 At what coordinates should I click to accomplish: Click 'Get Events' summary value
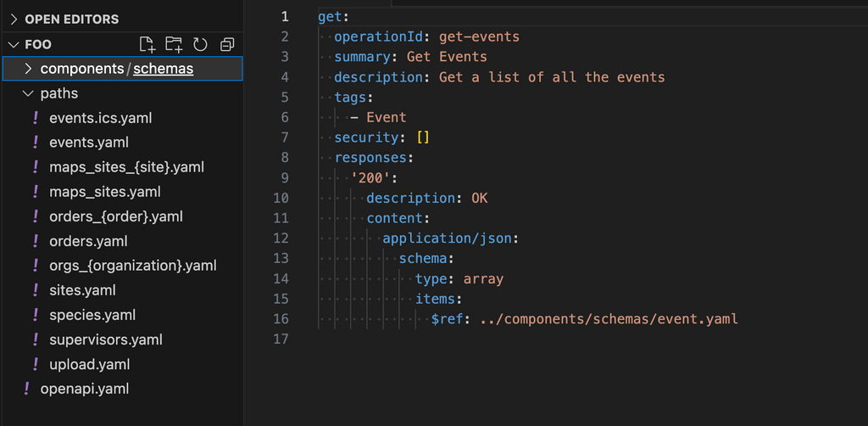coord(447,57)
